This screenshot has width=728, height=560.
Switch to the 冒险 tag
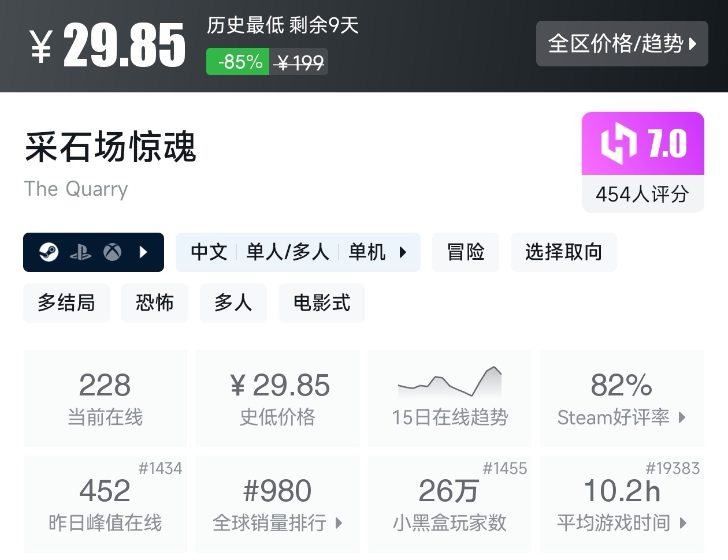(x=466, y=252)
